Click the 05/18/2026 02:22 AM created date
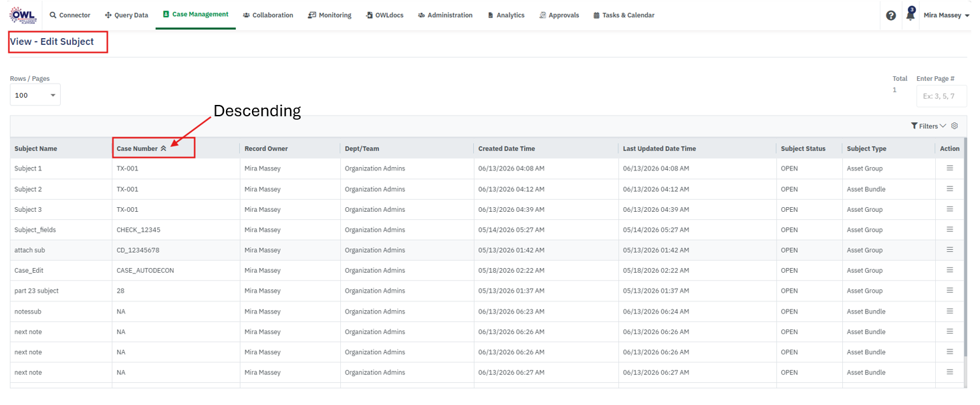 coord(511,271)
